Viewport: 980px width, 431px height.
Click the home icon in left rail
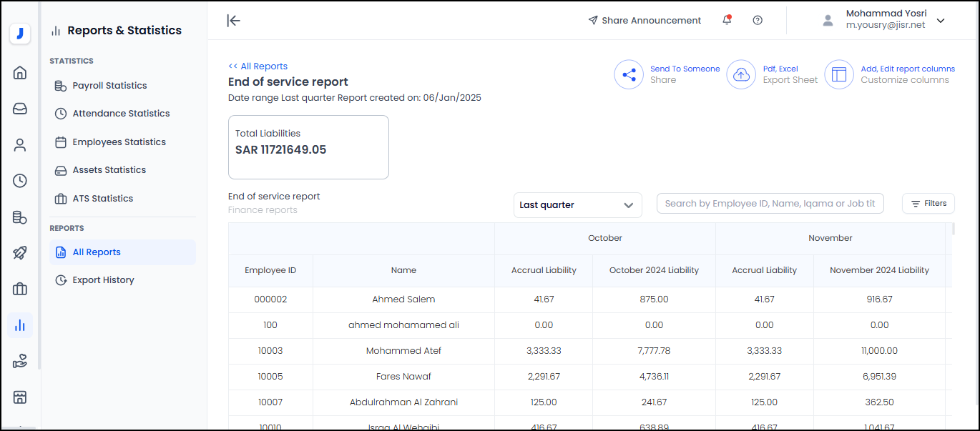[20, 72]
